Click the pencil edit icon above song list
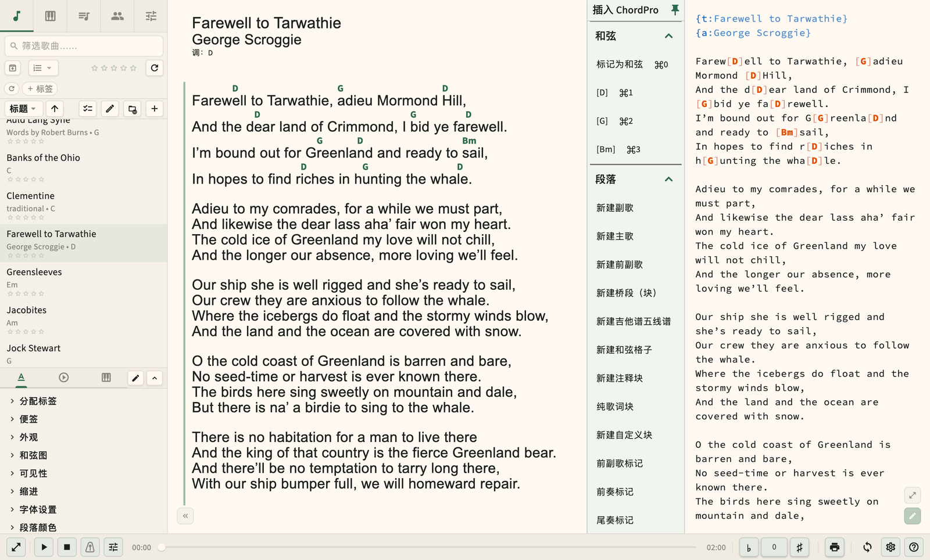Viewport: 930px width, 560px height. click(110, 109)
